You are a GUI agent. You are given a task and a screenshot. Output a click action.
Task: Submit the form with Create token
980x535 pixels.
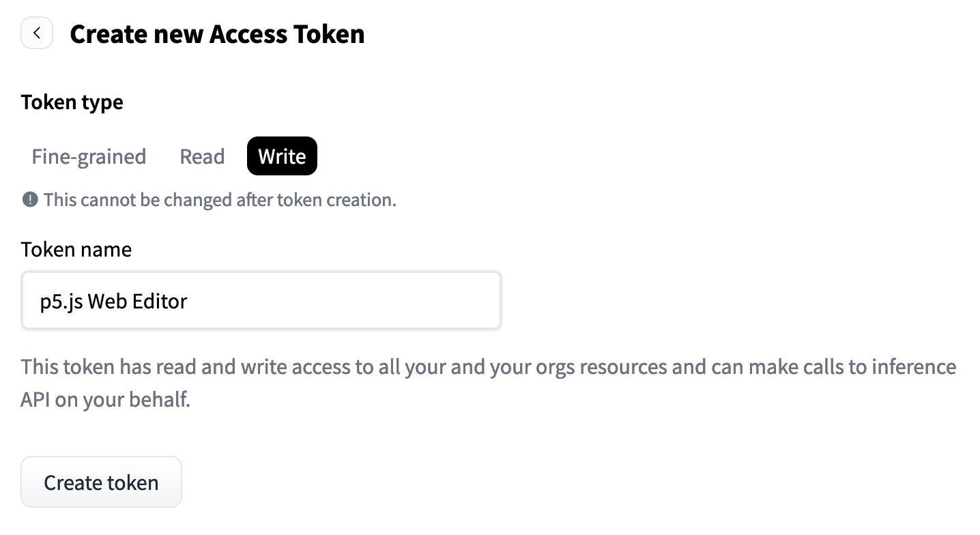(x=101, y=482)
